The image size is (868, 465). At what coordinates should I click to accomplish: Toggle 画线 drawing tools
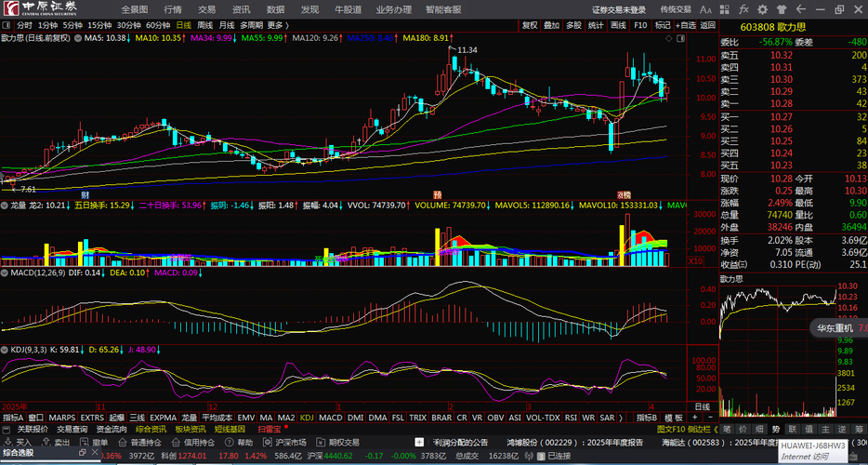[618, 25]
